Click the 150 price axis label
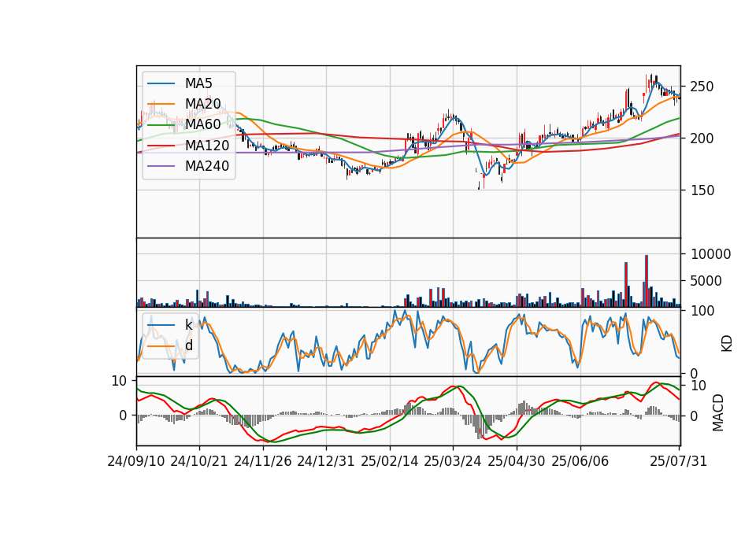 pos(702,190)
